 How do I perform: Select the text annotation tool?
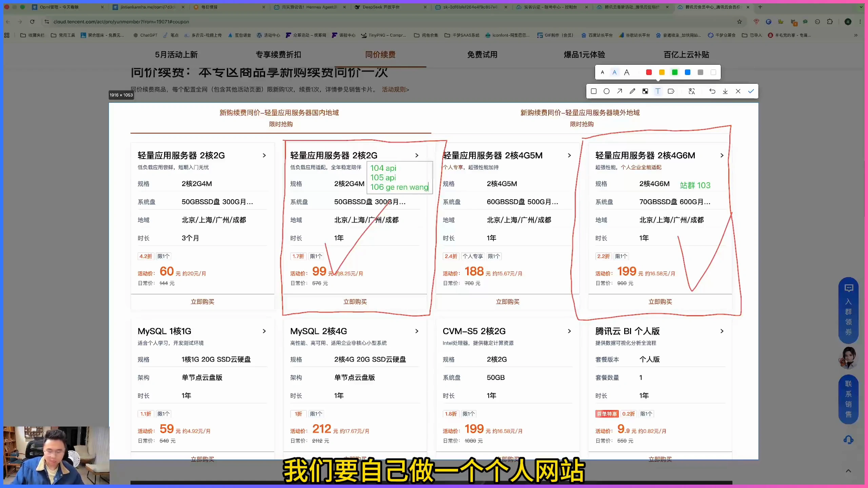pyautogui.click(x=658, y=91)
